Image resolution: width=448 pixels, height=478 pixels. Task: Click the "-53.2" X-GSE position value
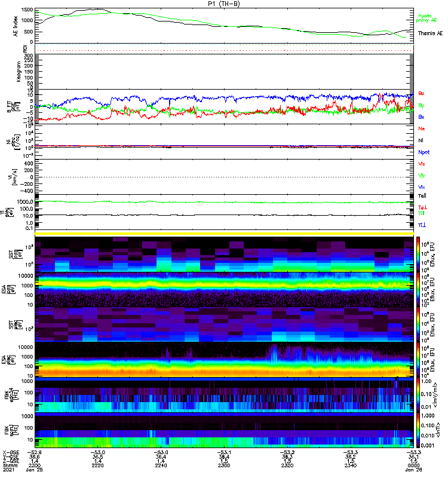(x=287, y=452)
